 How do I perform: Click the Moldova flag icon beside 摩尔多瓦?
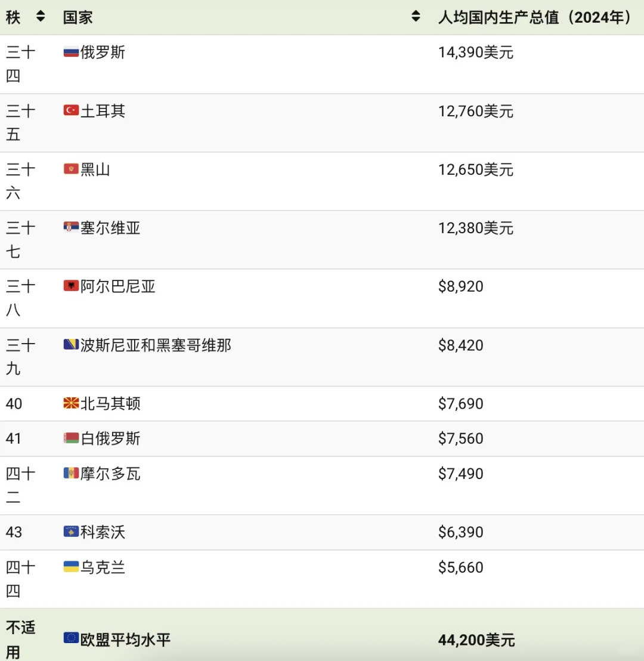71,473
